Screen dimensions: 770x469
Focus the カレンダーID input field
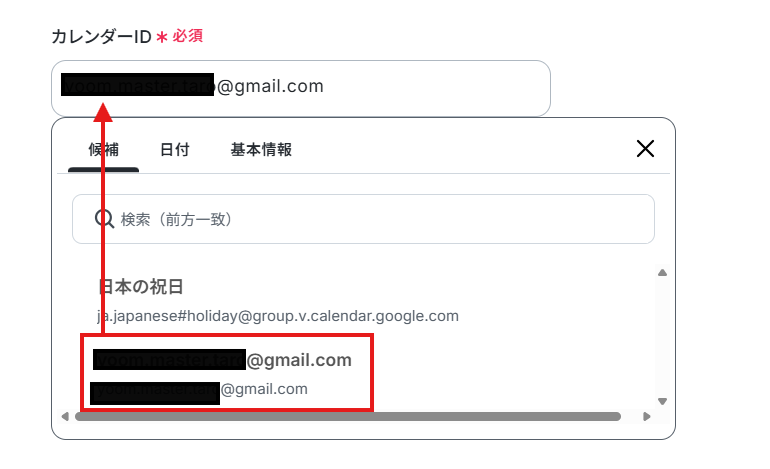pos(301,88)
